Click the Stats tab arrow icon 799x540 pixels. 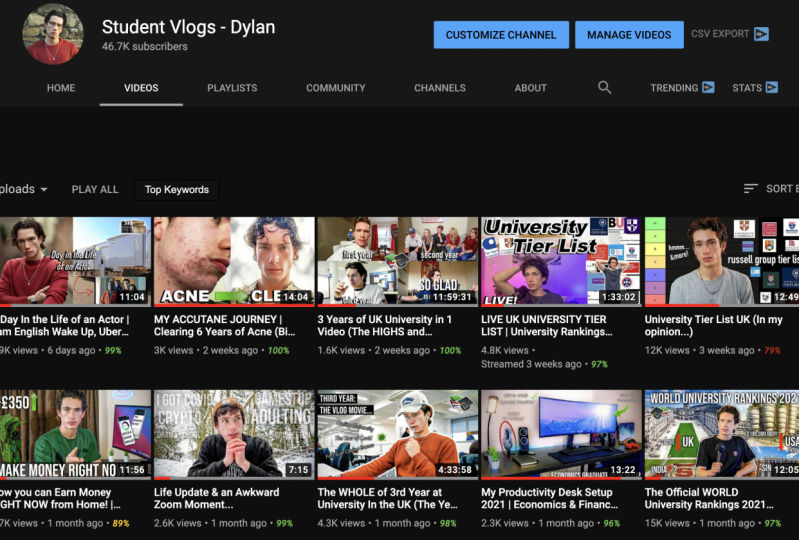(x=771, y=88)
